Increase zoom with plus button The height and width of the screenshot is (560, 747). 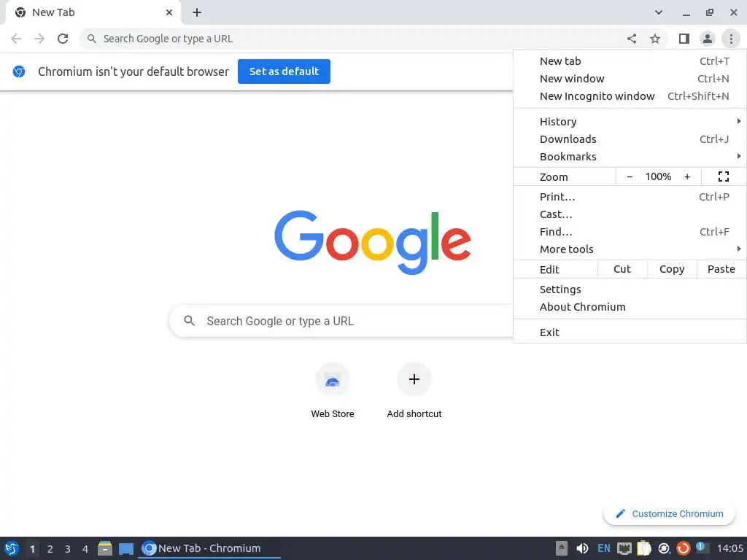pos(687,176)
